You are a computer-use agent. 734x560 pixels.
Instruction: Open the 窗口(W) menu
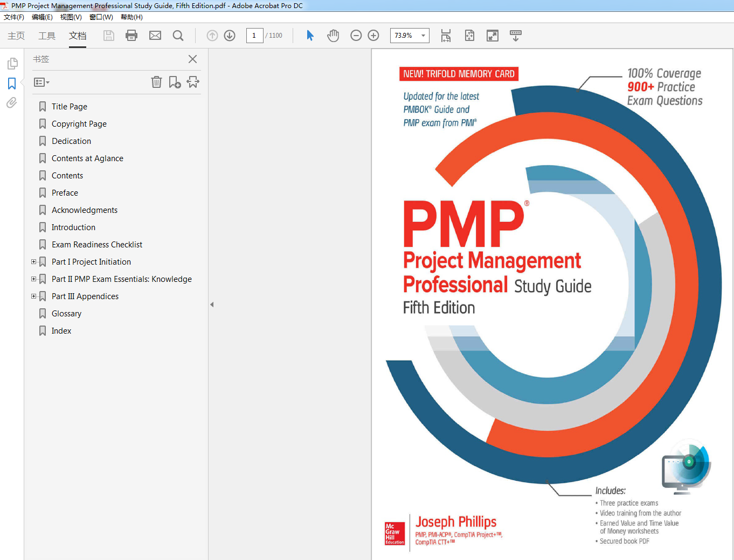point(101,17)
